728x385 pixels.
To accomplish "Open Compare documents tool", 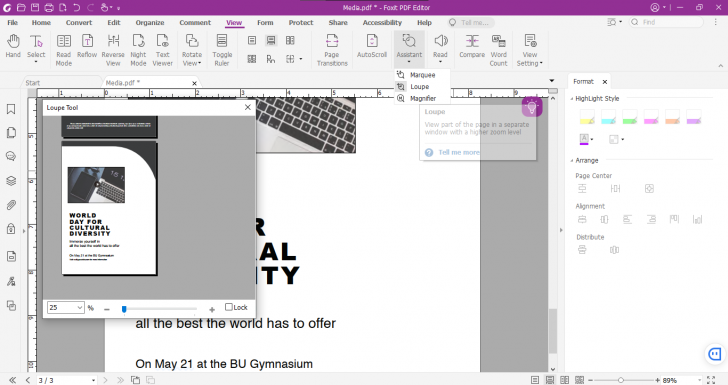I will click(472, 46).
